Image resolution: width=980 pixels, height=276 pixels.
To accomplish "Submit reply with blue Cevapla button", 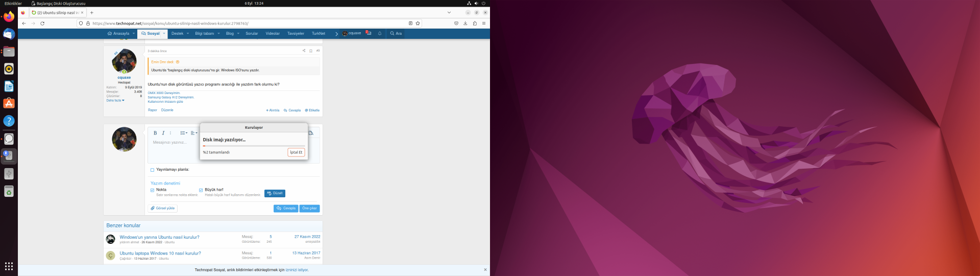I will click(x=286, y=208).
